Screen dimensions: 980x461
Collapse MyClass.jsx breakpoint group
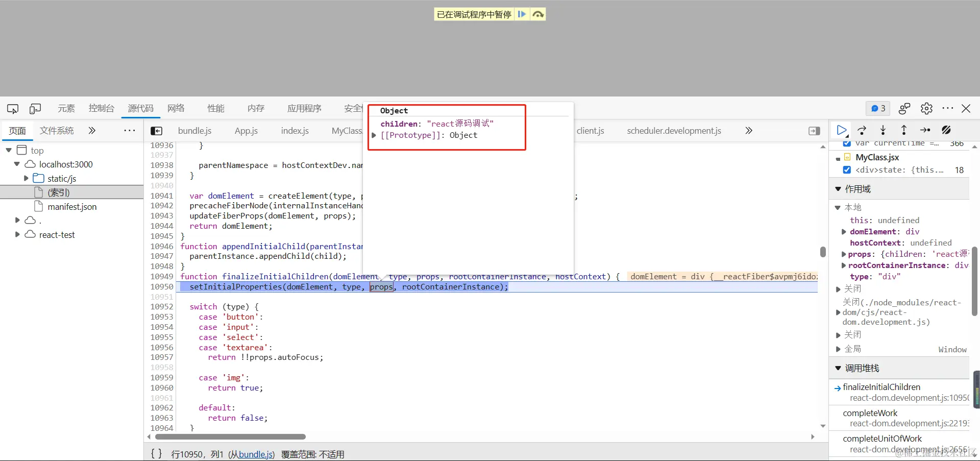[x=838, y=158]
